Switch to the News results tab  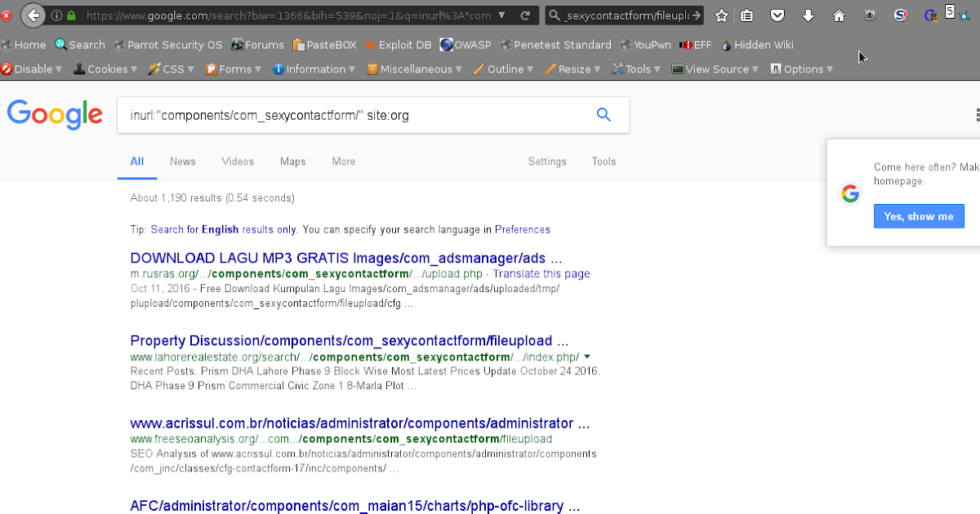(x=183, y=162)
